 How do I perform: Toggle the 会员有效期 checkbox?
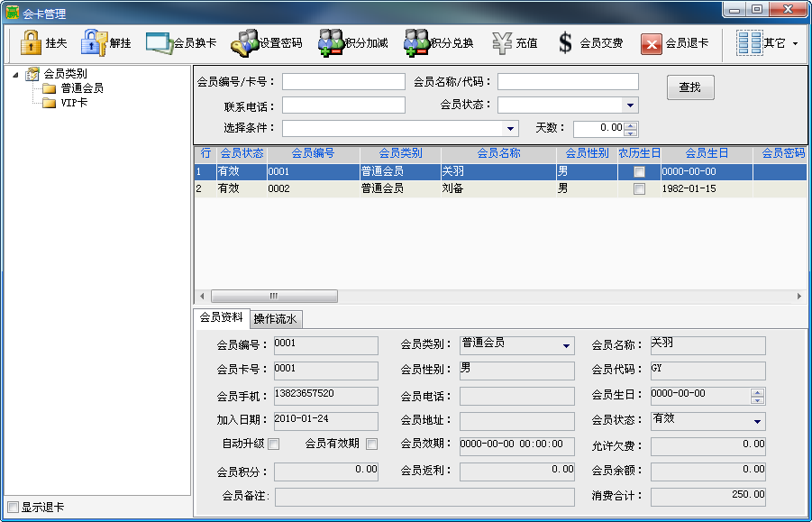pos(371,444)
